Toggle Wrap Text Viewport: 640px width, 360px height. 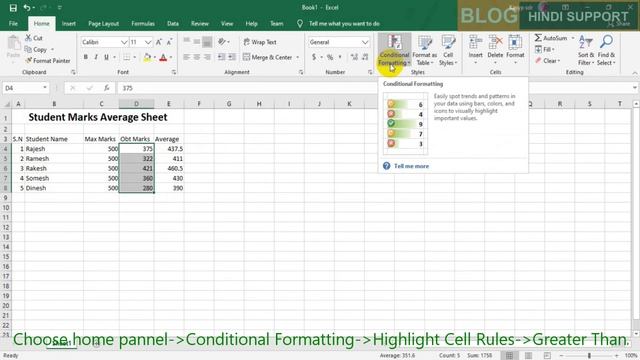coord(260,42)
